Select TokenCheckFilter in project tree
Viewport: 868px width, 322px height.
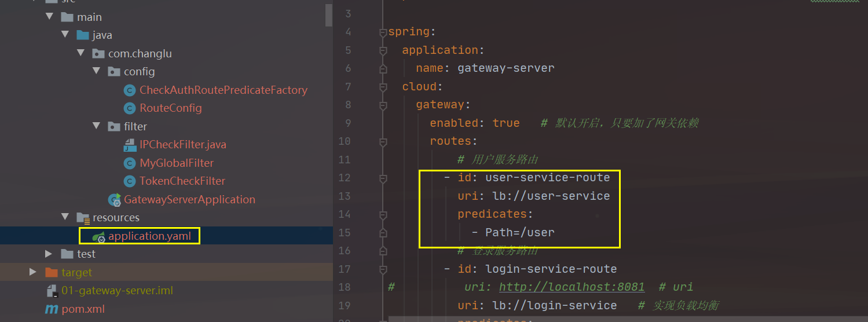click(x=182, y=181)
